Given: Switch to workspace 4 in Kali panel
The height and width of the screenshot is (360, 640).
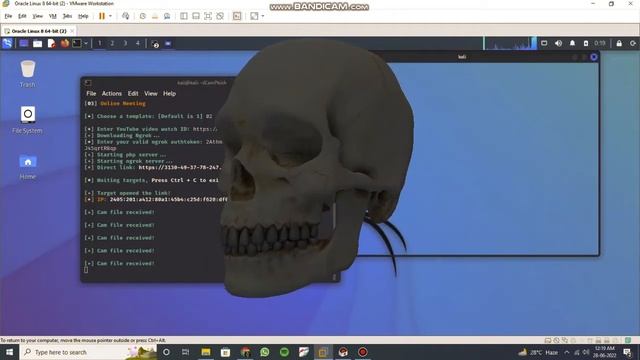Looking at the screenshot, I should [138, 43].
